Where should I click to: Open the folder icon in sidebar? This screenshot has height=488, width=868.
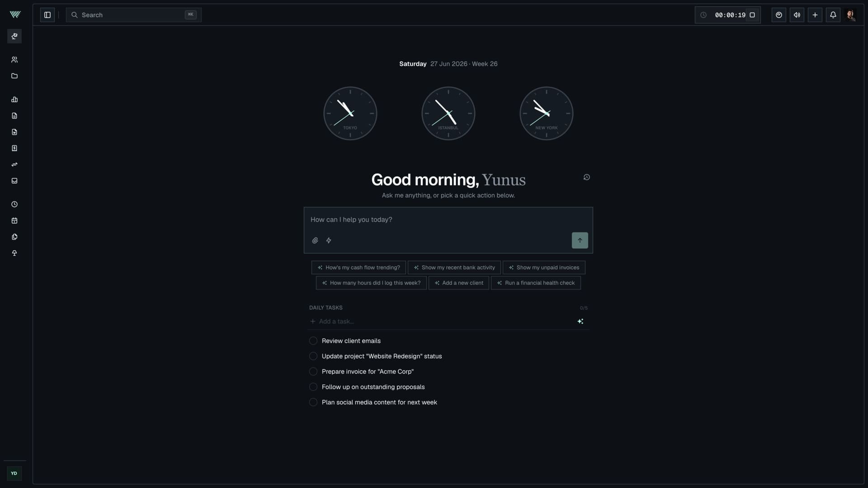coord(14,76)
